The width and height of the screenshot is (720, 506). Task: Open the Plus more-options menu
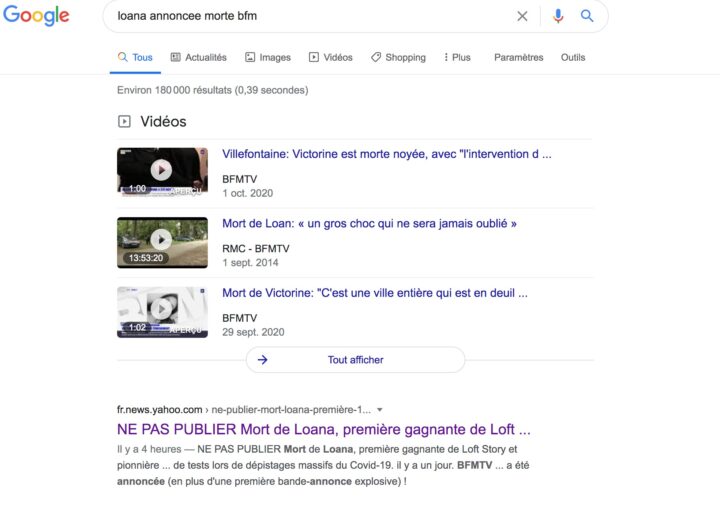pyautogui.click(x=457, y=57)
